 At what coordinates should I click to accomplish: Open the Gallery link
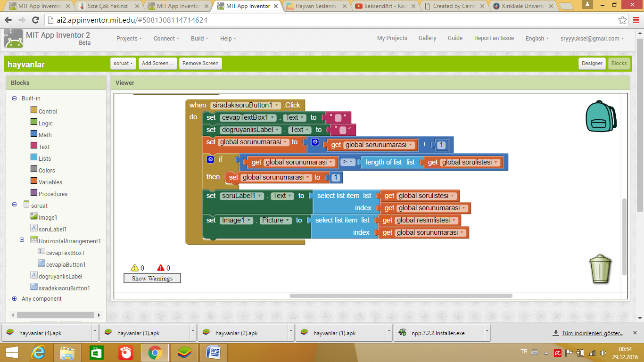[x=427, y=38]
